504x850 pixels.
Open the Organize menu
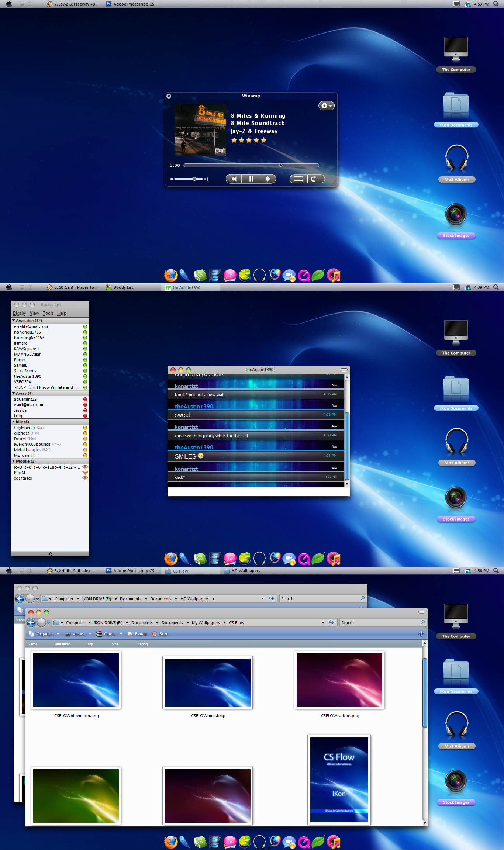(44, 634)
